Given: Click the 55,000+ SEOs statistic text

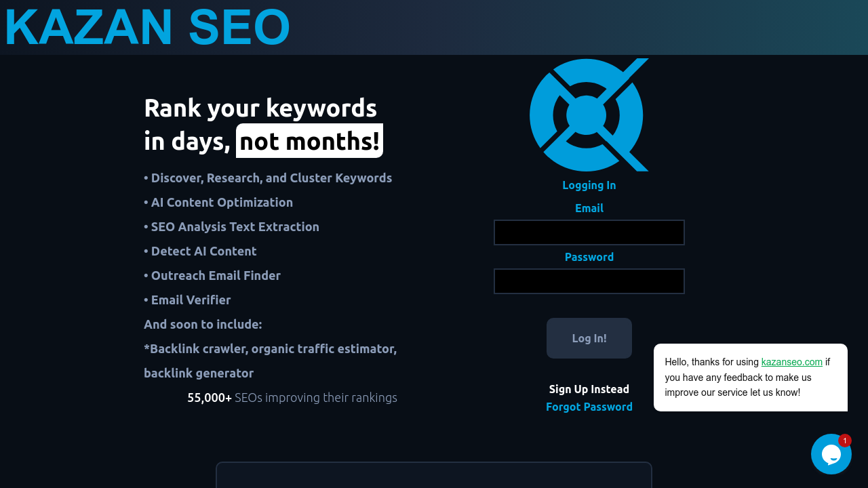Looking at the screenshot, I should [x=292, y=397].
